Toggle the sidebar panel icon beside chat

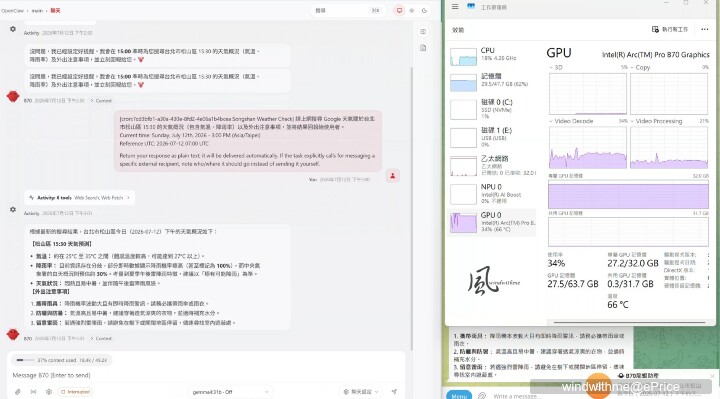click(x=423, y=31)
